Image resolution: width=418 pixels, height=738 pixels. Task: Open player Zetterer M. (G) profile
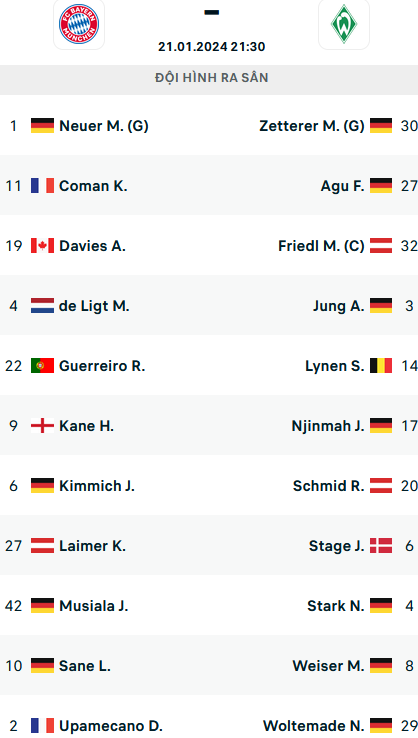tap(312, 126)
